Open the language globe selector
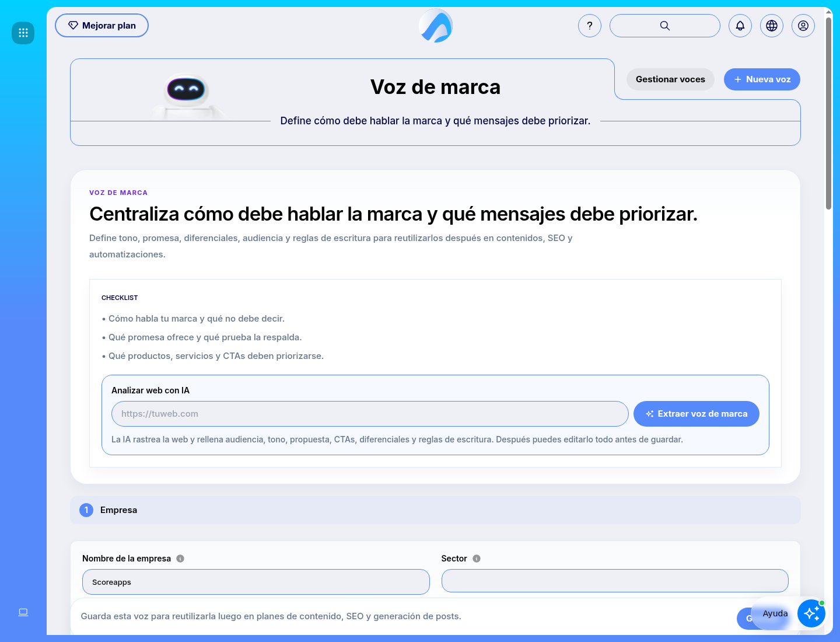The width and height of the screenshot is (840, 642). (x=772, y=26)
